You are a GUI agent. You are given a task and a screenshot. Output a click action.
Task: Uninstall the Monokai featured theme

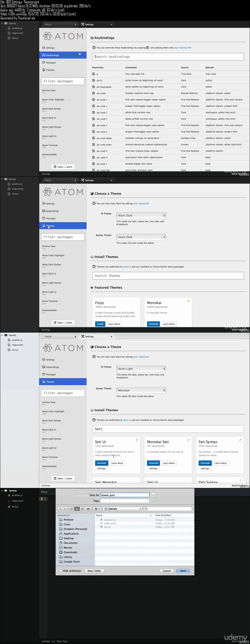click(x=153, y=324)
